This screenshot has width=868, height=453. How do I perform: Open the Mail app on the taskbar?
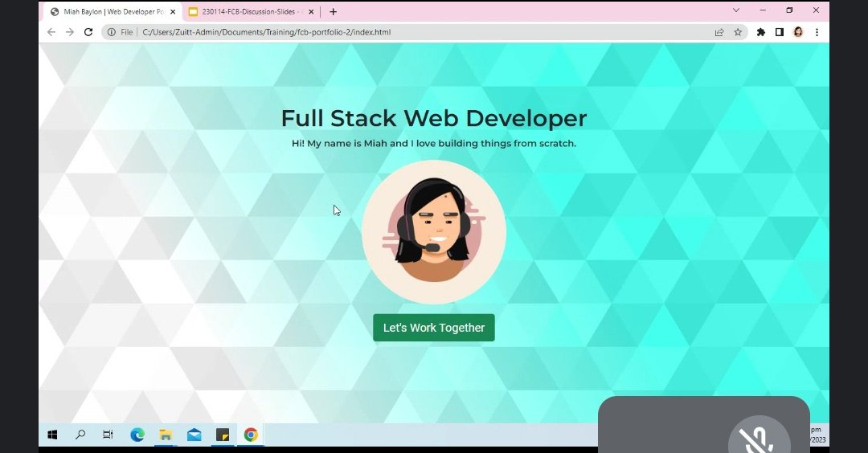pyautogui.click(x=194, y=435)
